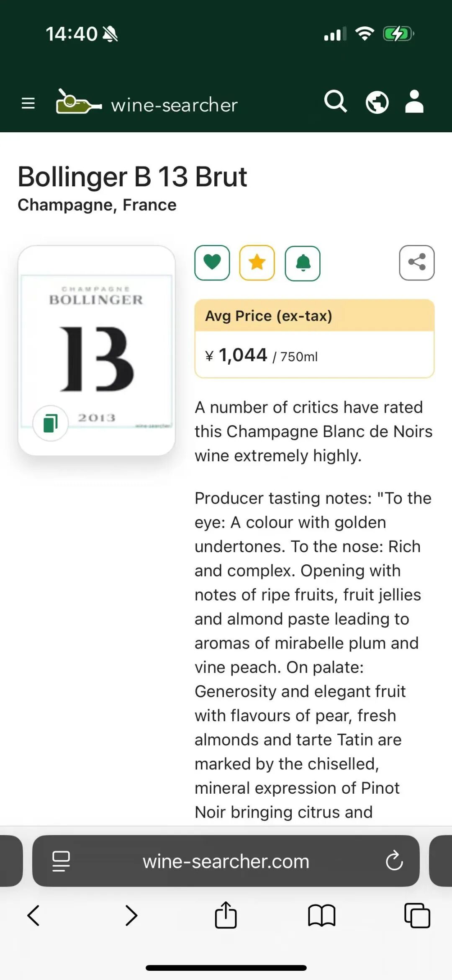This screenshot has width=452, height=980.
Task: Tap the wine-searcher logo
Action: pyautogui.click(x=146, y=103)
